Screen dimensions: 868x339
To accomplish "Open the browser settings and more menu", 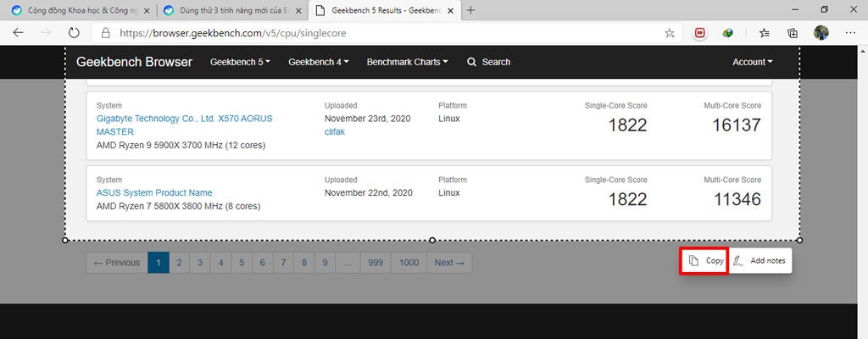I will [x=851, y=33].
